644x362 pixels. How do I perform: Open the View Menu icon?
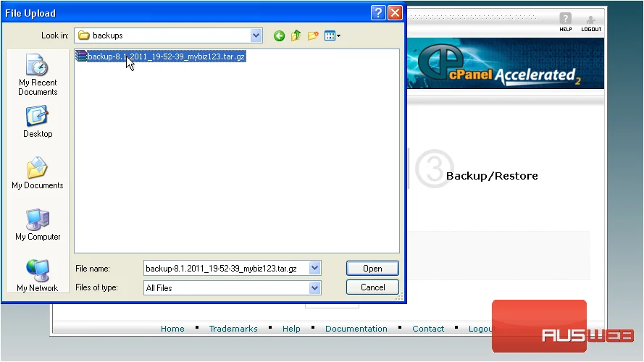[x=332, y=35]
